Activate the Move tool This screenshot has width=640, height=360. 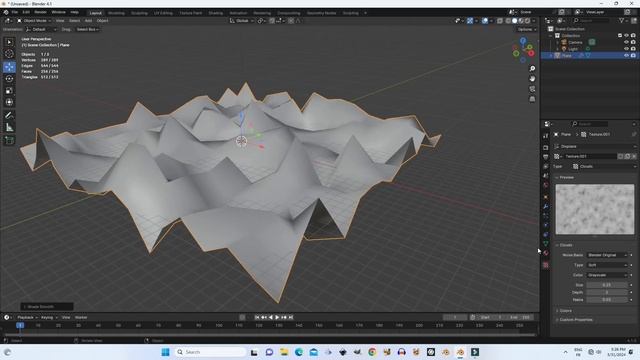[x=9, y=67]
